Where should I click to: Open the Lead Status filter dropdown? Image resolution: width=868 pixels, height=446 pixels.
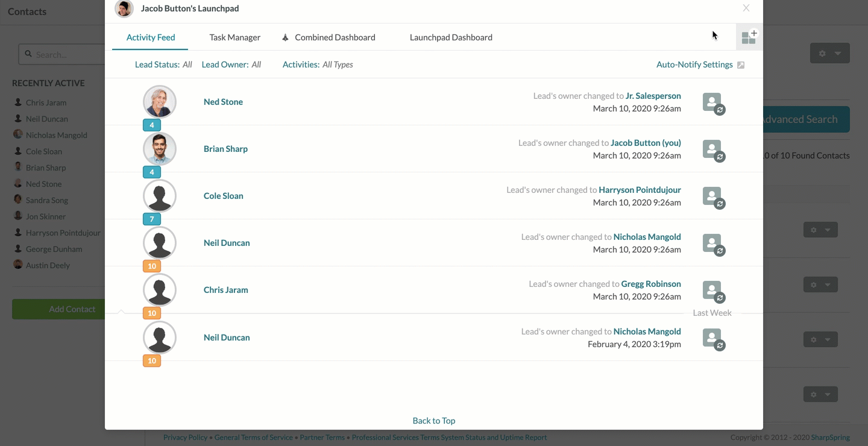click(x=163, y=64)
